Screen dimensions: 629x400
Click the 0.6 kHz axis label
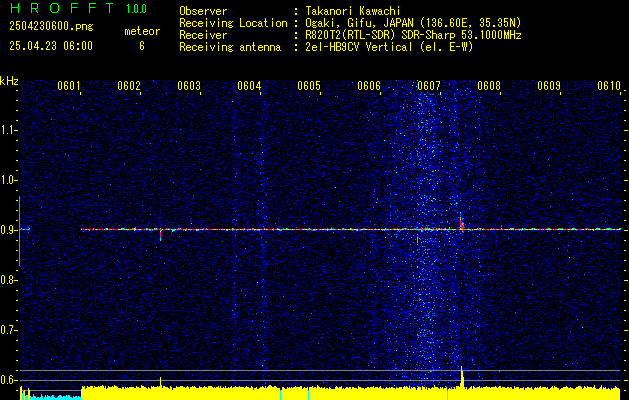point(8,380)
